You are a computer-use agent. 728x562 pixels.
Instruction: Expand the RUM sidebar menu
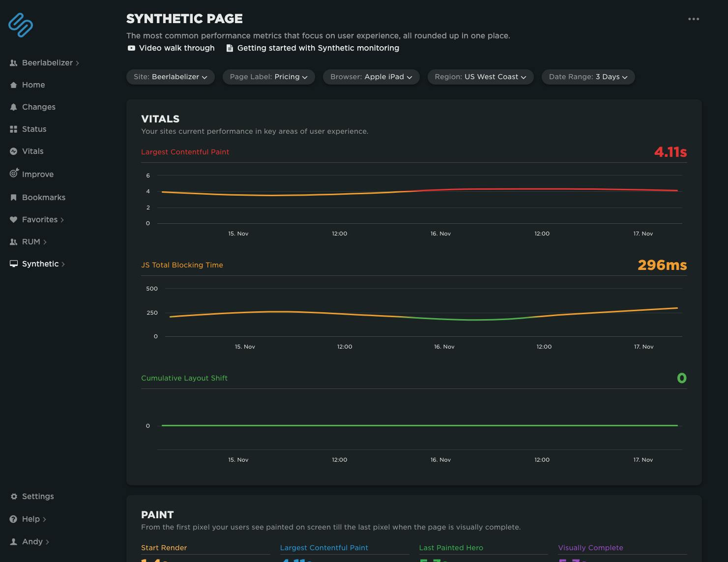(x=31, y=242)
